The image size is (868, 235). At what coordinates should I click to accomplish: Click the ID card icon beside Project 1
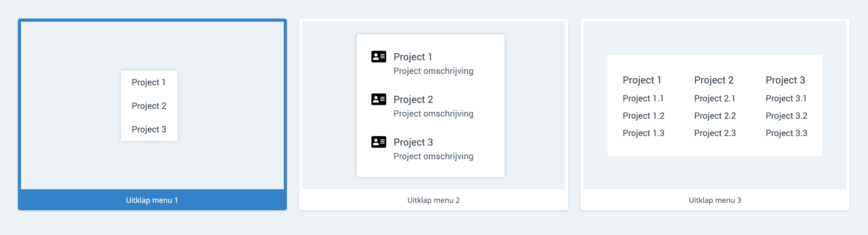tap(378, 57)
